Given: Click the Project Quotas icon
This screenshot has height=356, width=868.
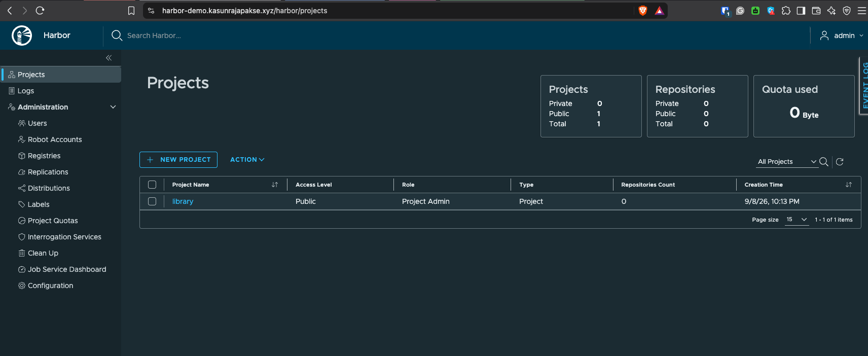Looking at the screenshot, I should click(22, 221).
